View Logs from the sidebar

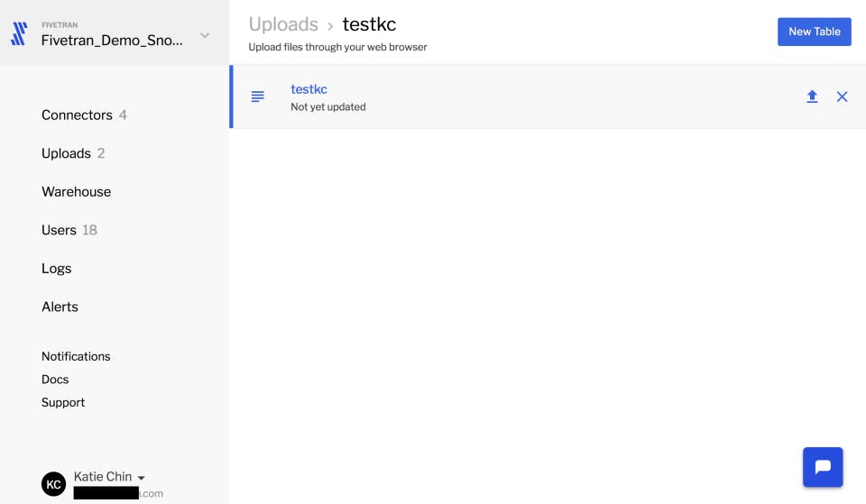coord(56,269)
